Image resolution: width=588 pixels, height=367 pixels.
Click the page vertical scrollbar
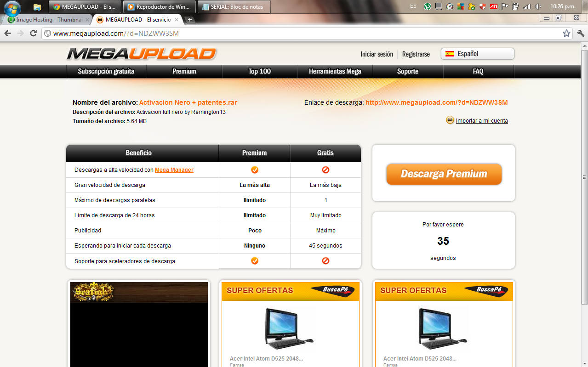584,177
